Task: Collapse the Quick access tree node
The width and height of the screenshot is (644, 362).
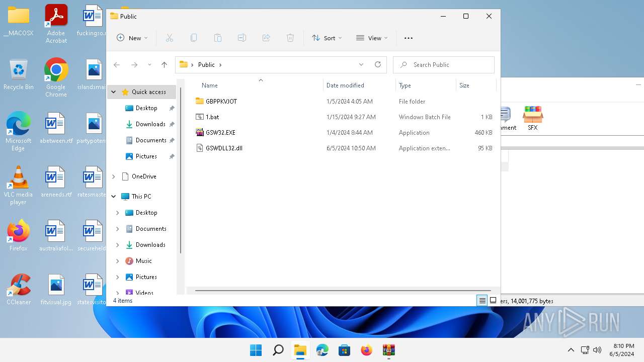Action: (114, 92)
